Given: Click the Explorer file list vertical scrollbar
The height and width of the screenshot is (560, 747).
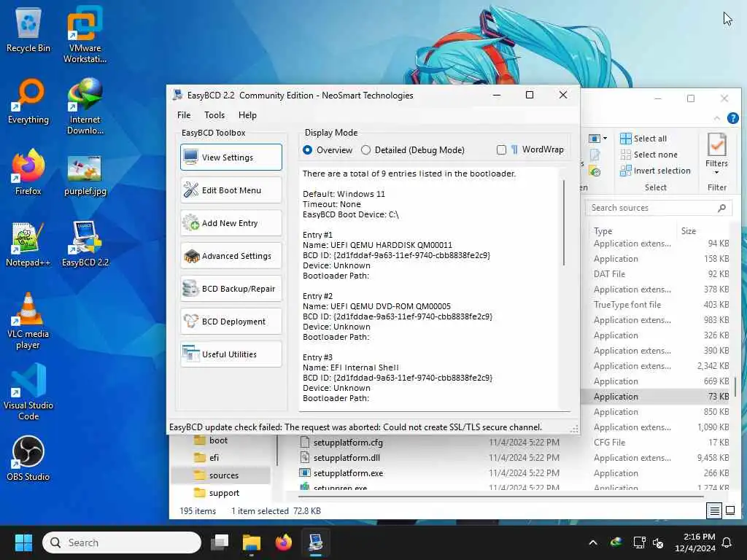Looking at the screenshot, I should tap(736, 386).
